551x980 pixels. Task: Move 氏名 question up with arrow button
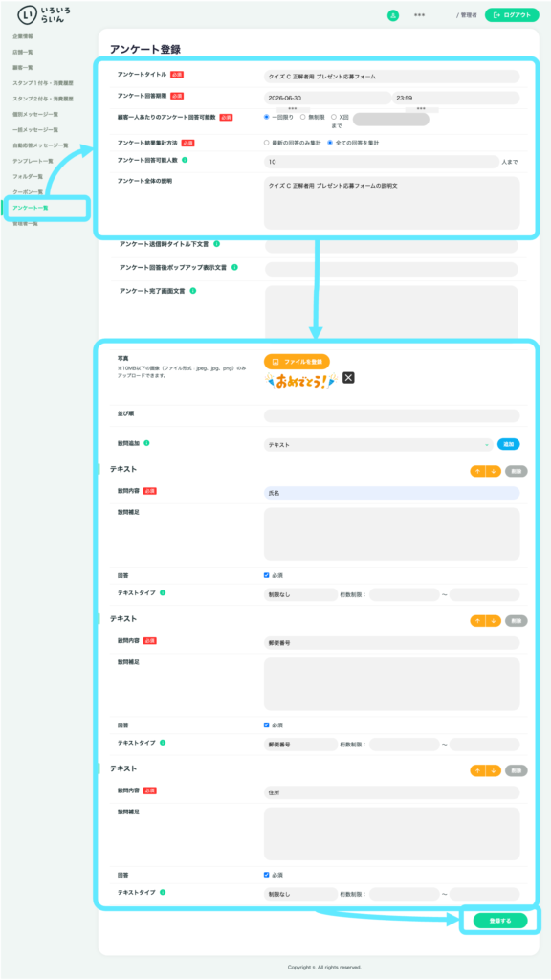pos(478,471)
